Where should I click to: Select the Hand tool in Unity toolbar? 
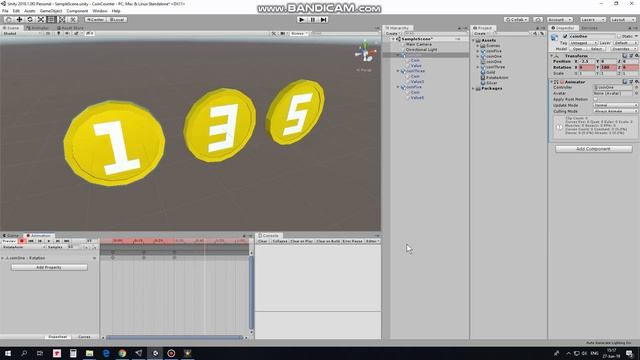coord(8,19)
